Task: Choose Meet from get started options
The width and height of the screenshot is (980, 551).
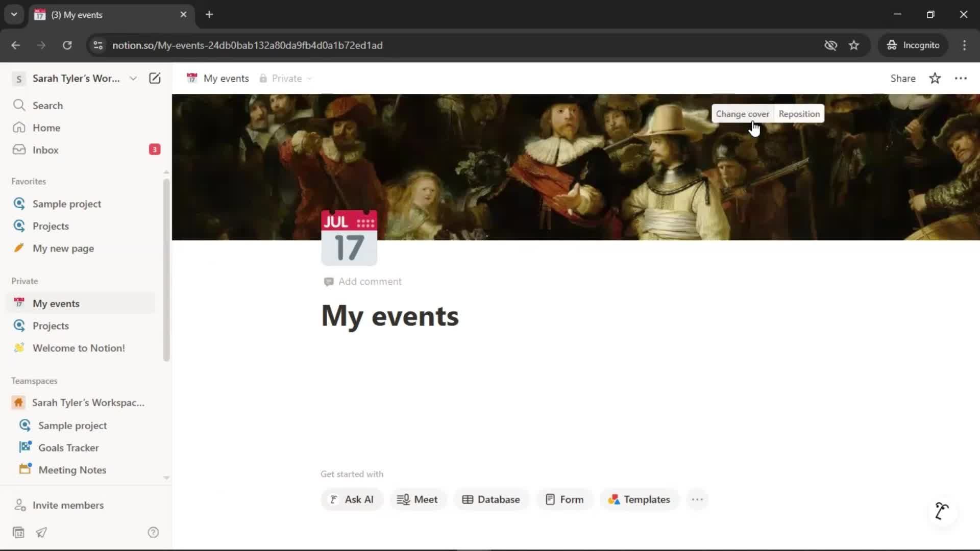Action: (x=418, y=499)
